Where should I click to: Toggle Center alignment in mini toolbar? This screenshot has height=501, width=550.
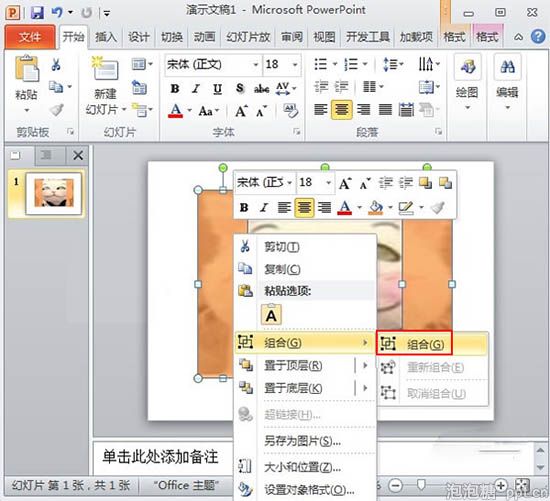click(304, 208)
